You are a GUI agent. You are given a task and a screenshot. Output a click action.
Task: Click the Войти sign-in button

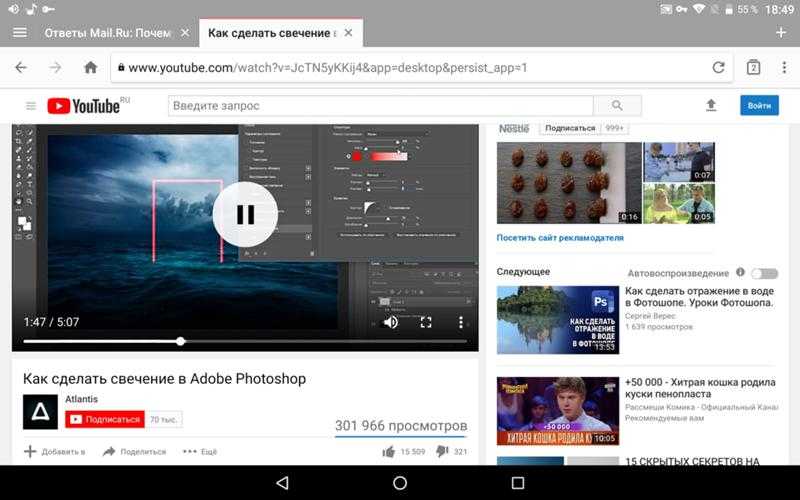point(759,106)
